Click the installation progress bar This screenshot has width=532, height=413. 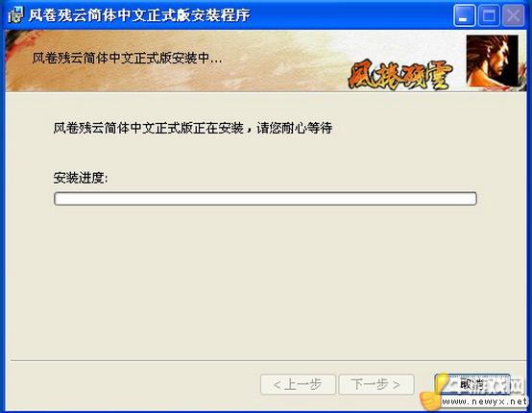(265, 199)
